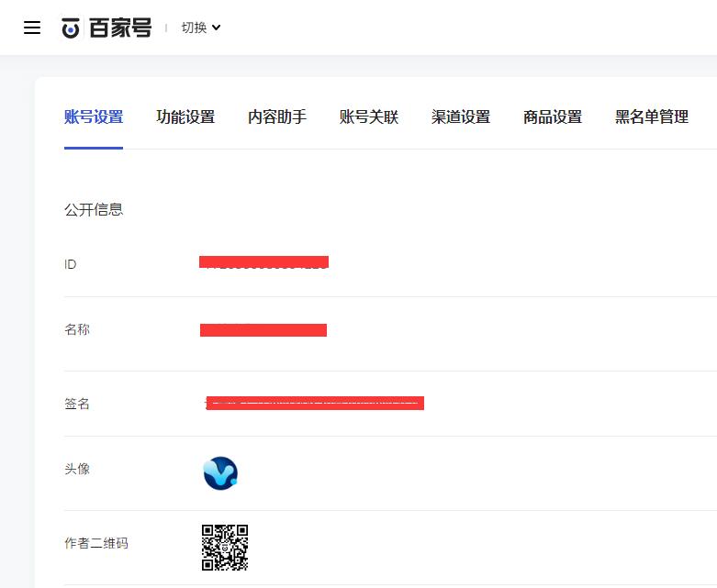Open the hamburger menu in header

point(32,28)
